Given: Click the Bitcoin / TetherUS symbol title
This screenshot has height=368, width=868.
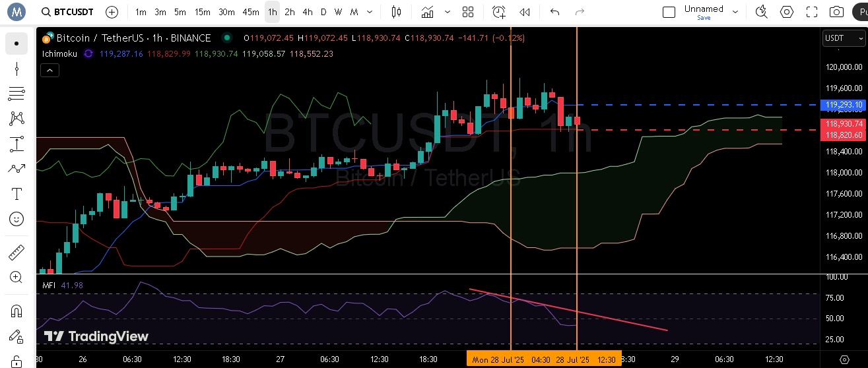Looking at the screenshot, I should click(x=133, y=38).
